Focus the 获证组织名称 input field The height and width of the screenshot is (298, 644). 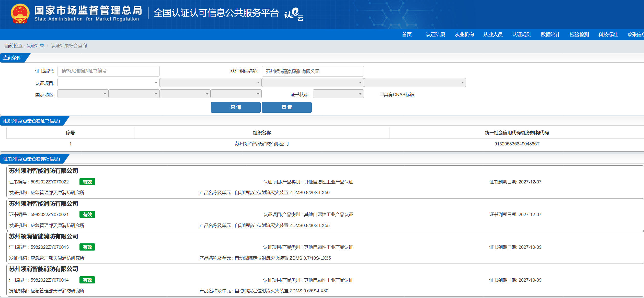[313, 71]
